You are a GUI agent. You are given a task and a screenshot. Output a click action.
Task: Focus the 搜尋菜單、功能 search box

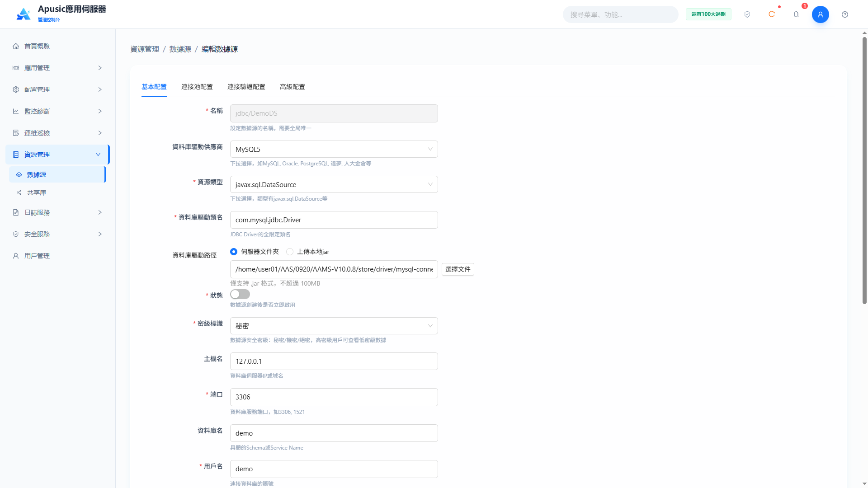pos(620,14)
